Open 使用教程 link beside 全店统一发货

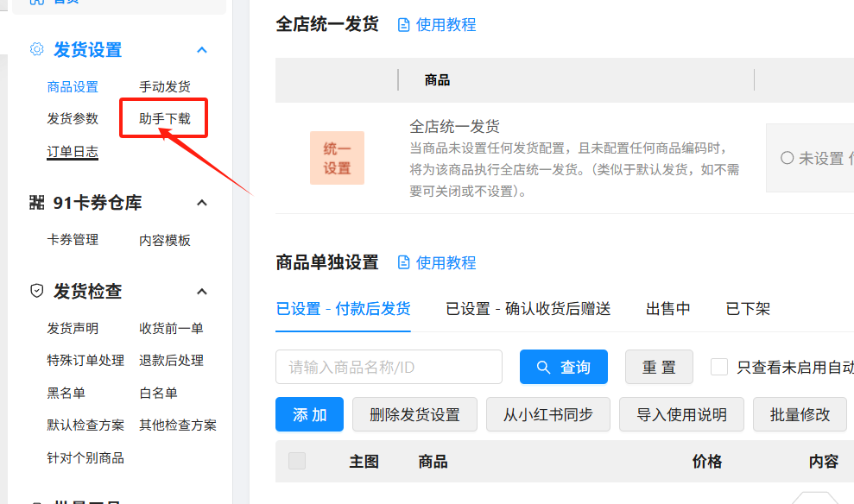(446, 25)
